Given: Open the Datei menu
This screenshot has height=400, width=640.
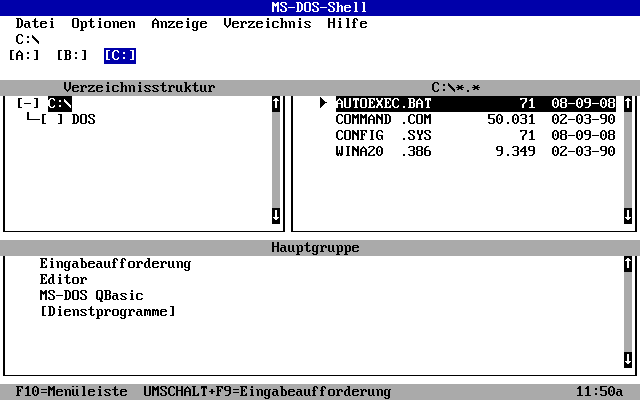Looking at the screenshot, I should (35, 23).
